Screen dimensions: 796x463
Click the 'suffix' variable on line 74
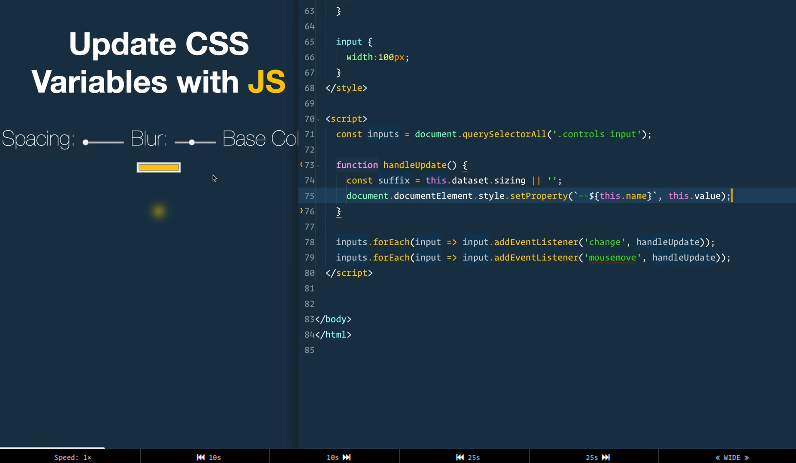click(x=394, y=180)
